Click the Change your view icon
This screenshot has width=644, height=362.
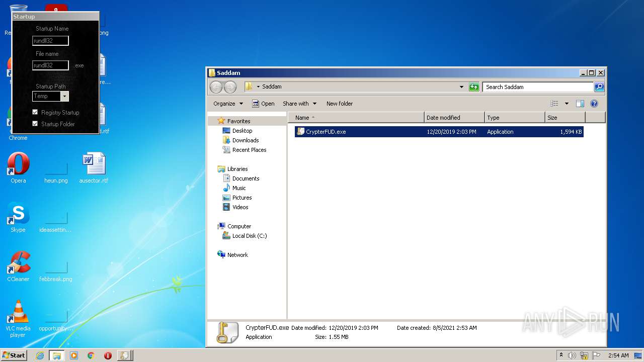pyautogui.click(x=554, y=104)
